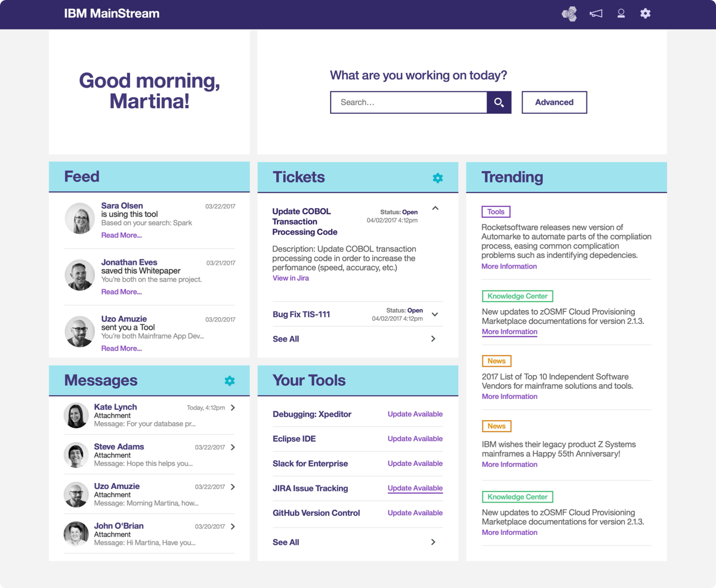Read more on Uzo Amuzie's feed item

click(121, 348)
